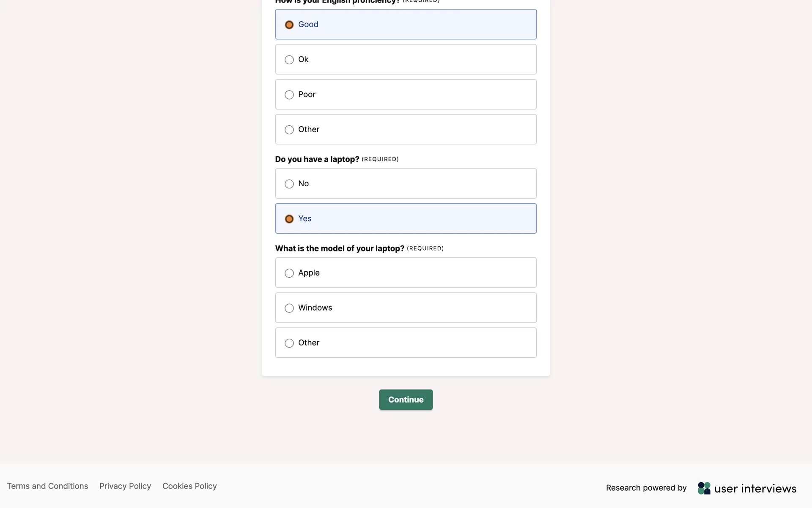This screenshot has width=812, height=508.
Task: Click the "user interviews" wordmark text
Action: (x=755, y=489)
